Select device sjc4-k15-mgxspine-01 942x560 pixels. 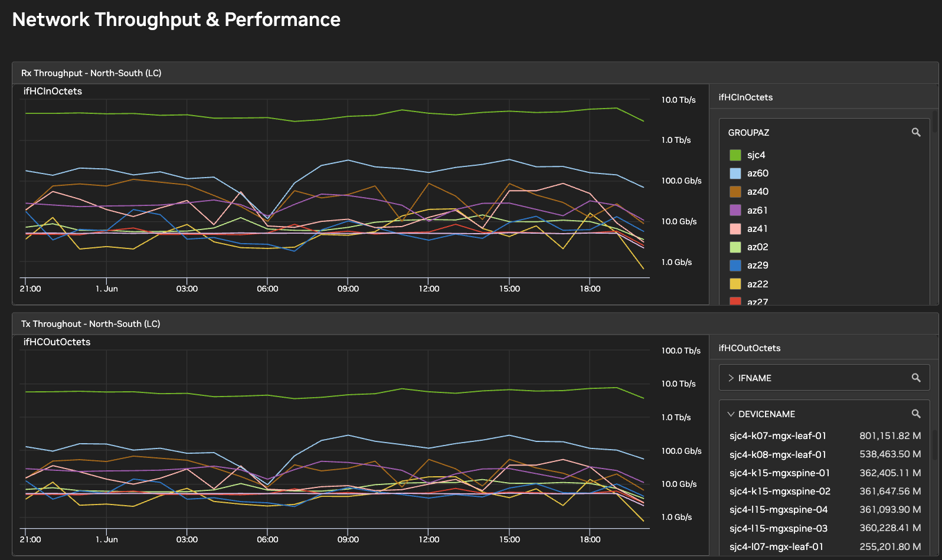pos(780,473)
